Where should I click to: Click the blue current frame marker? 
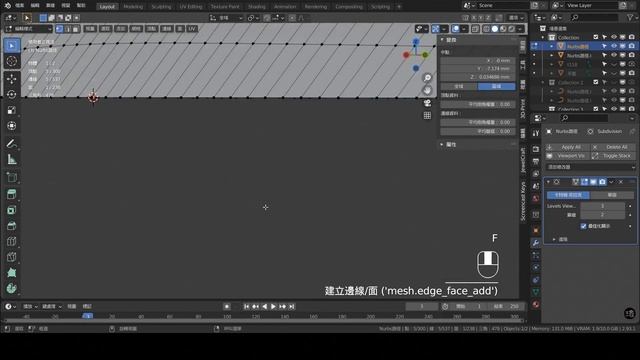point(87,316)
